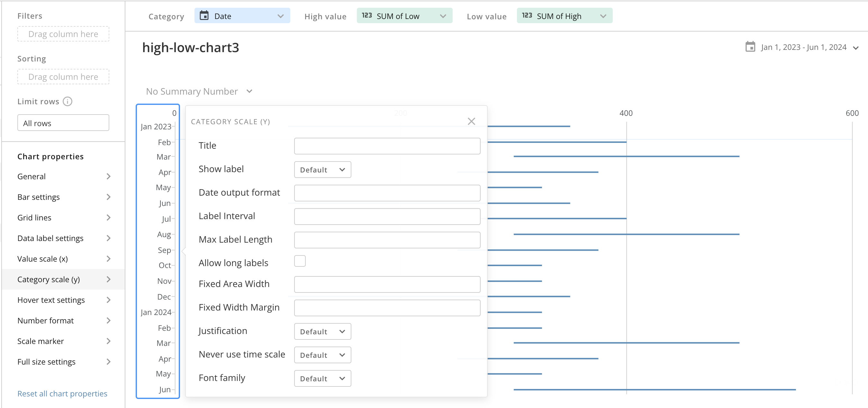Select the Category scale (y) property item
This screenshot has width=868, height=408.
pyautogui.click(x=64, y=279)
